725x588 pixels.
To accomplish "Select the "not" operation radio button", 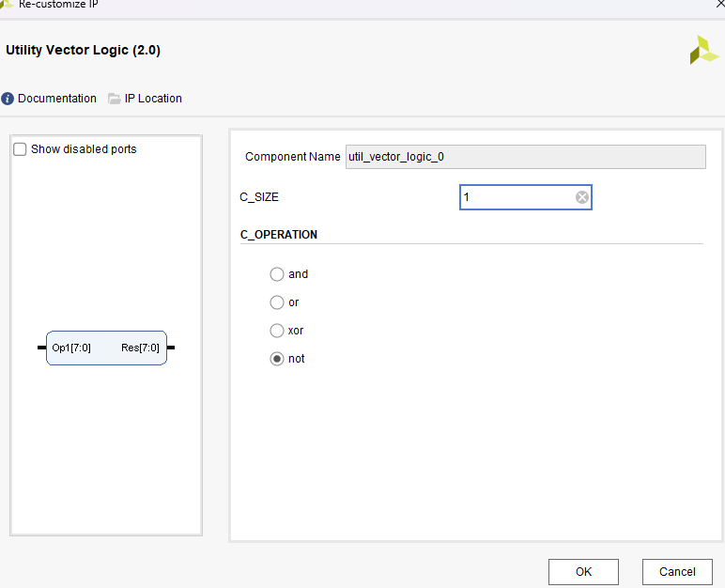I will (277, 359).
